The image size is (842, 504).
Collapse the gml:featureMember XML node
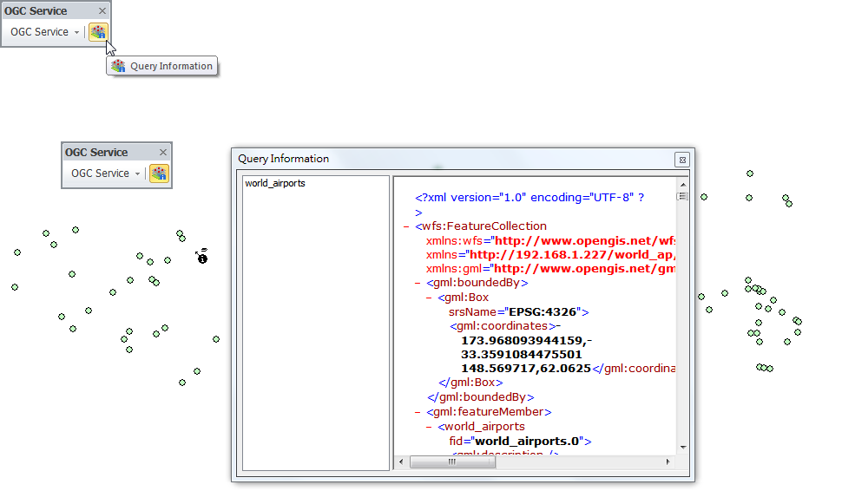418,412
